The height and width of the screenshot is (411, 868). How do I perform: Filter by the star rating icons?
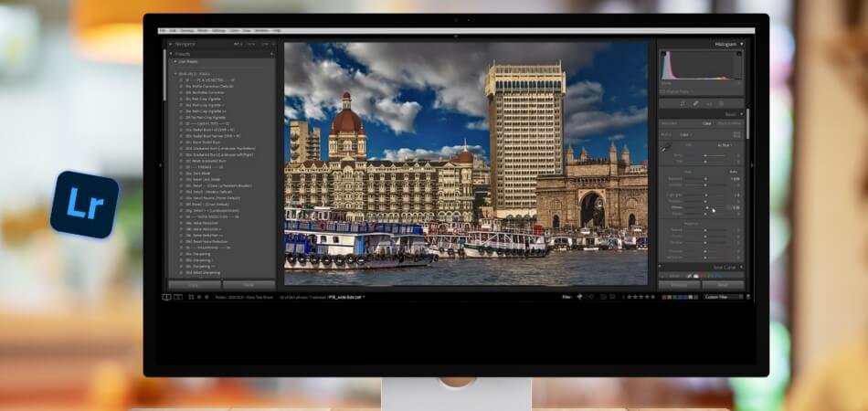pyautogui.click(x=641, y=297)
